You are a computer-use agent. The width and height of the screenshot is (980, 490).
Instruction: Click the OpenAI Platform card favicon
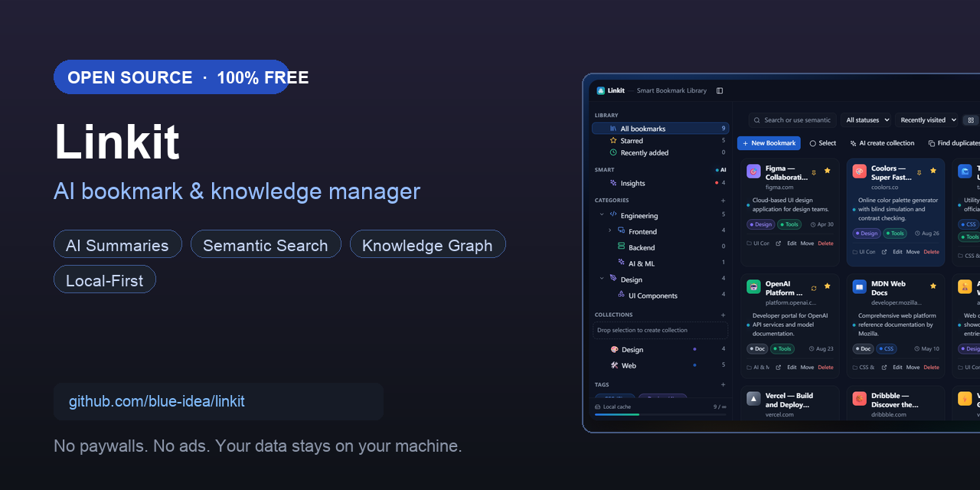(x=753, y=287)
